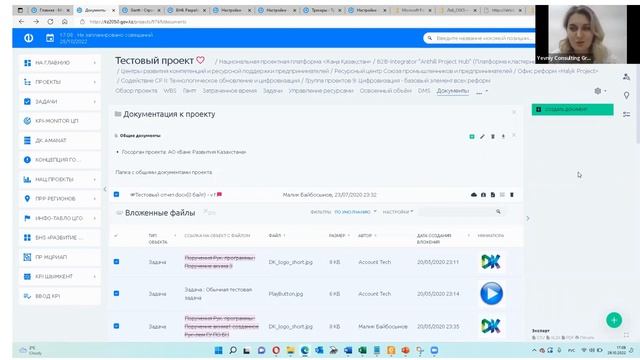This screenshot has width=640, height=360.
Task: Click the search input in Вложенные файлы
Action: tap(457, 211)
